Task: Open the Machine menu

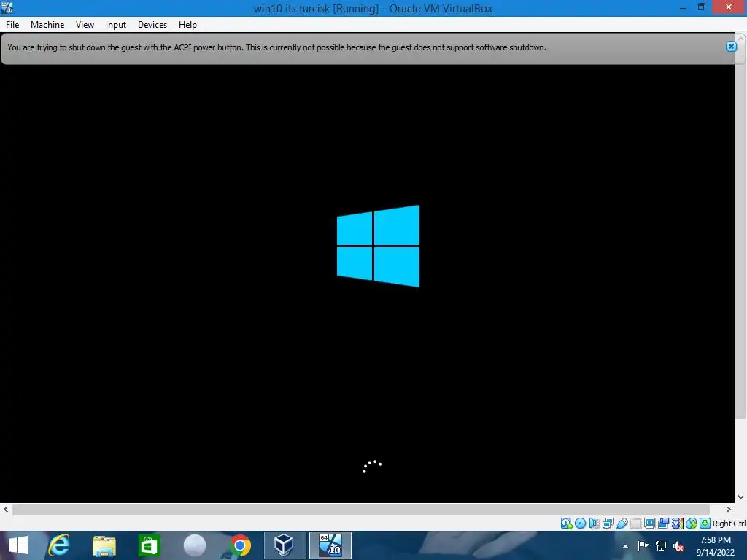Action: pos(47,25)
